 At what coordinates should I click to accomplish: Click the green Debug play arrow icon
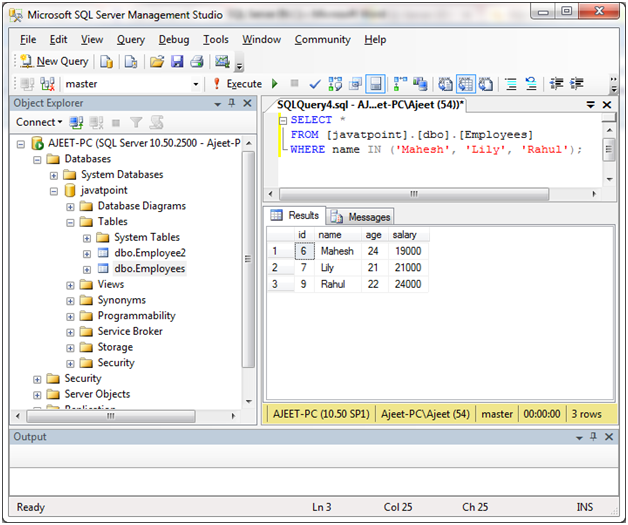[276, 84]
